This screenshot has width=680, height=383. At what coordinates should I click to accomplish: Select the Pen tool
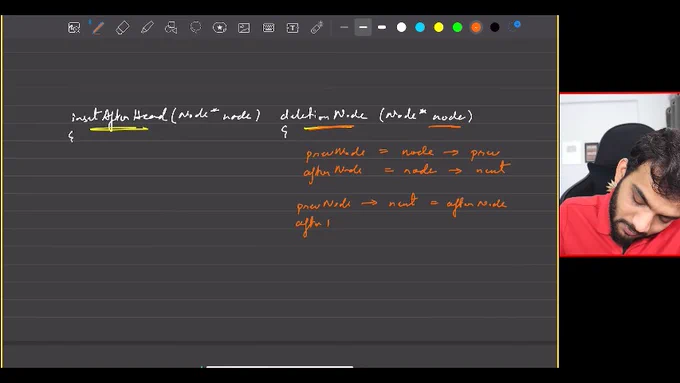pyautogui.click(x=98, y=28)
